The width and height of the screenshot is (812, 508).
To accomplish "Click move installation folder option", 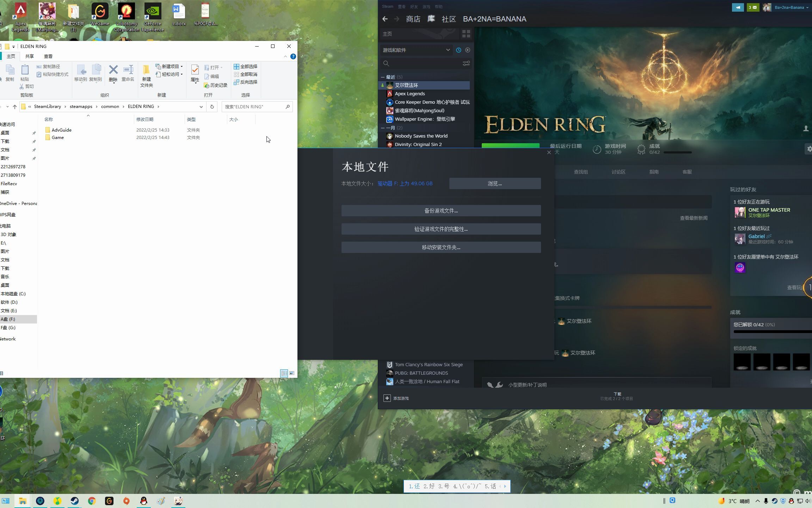I will coord(441,247).
